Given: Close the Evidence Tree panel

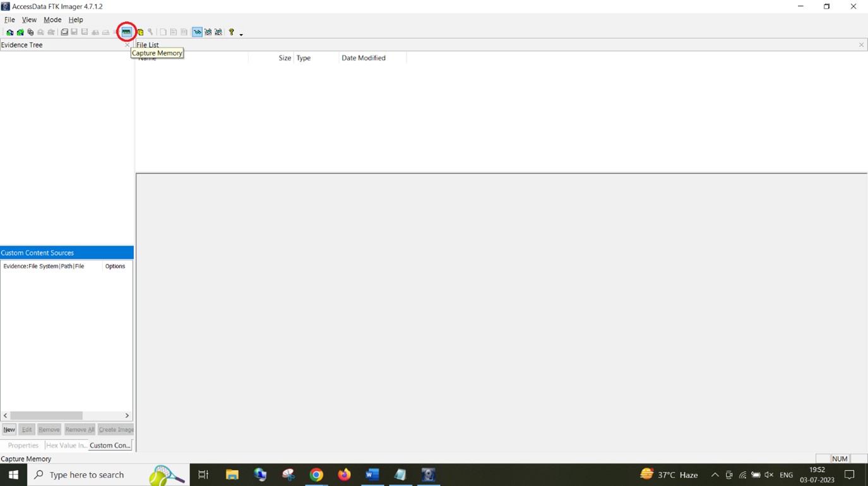Looking at the screenshot, I should coord(127,45).
